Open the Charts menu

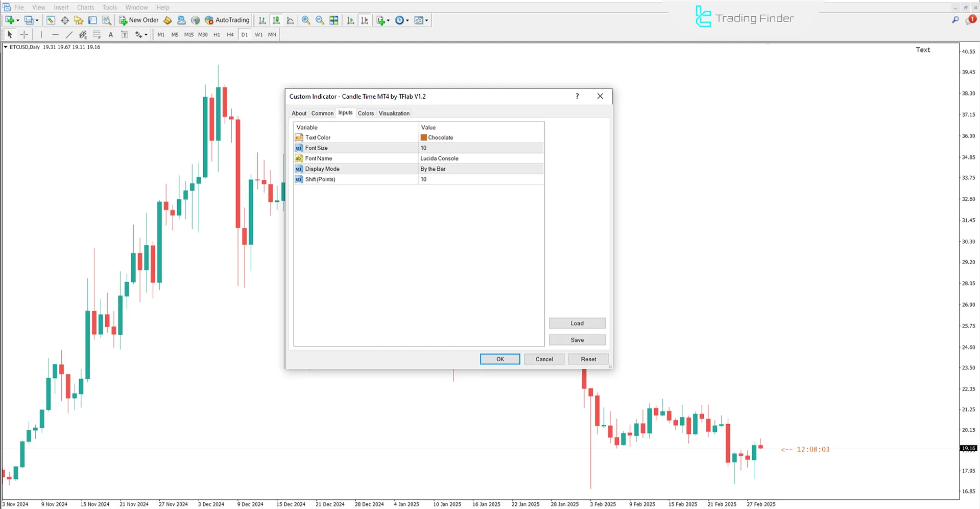85,7
